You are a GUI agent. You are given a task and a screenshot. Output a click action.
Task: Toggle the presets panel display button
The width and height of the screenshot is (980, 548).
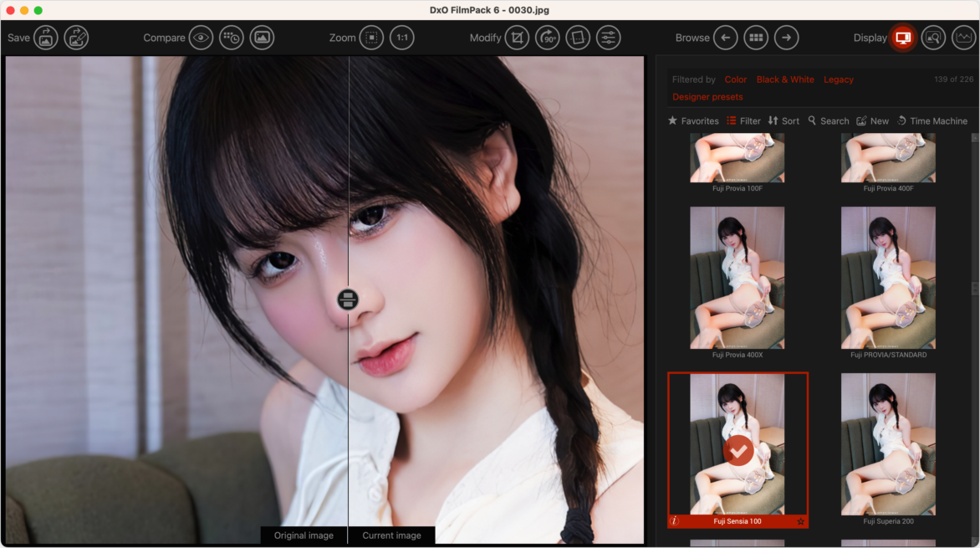[x=902, y=38]
